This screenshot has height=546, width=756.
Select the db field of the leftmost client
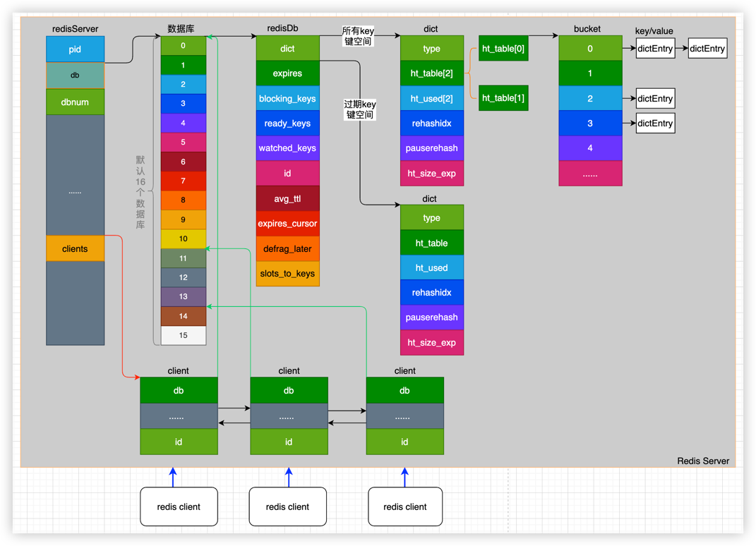pos(179,390)
